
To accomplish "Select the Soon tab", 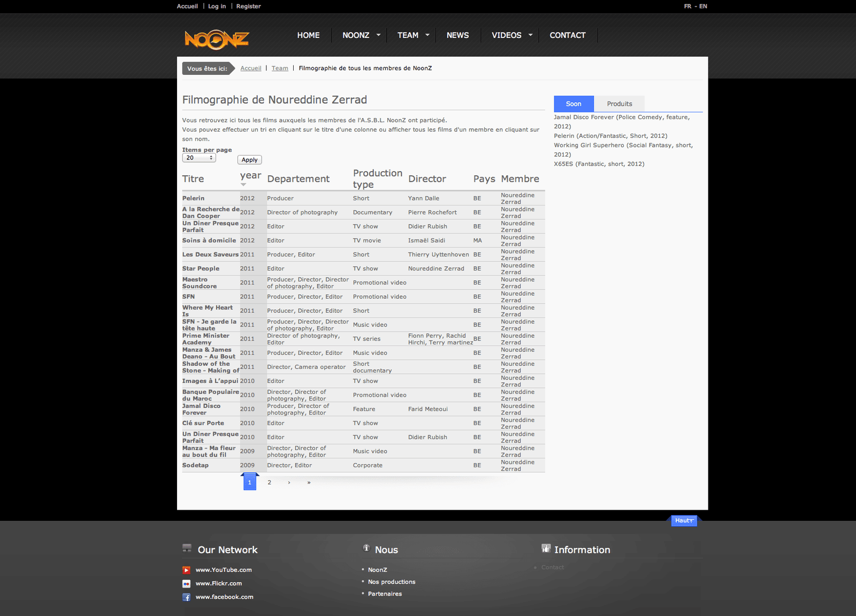I will (573, 104).
